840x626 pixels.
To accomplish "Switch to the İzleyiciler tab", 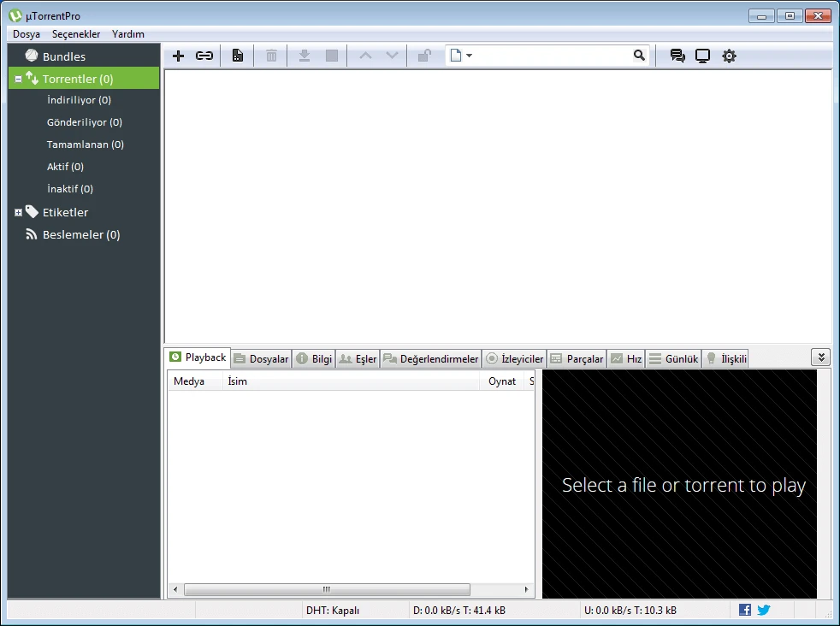I will tap(513, 359).
